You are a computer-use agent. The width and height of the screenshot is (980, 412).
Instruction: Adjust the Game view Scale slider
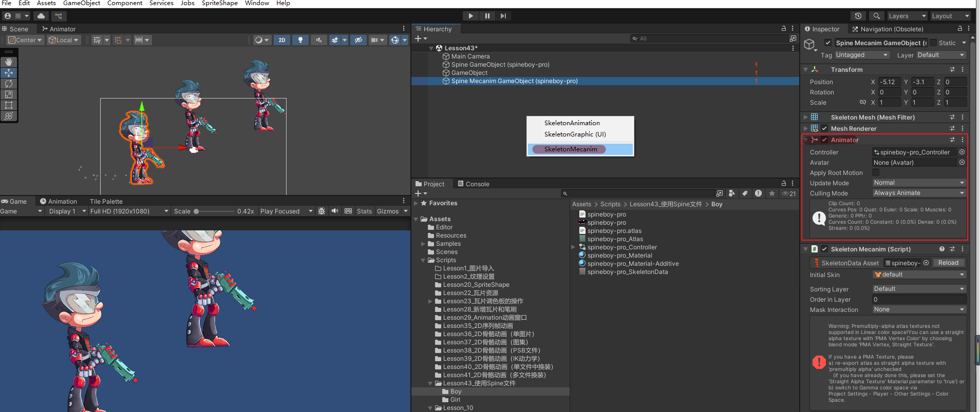click(215, 211)
